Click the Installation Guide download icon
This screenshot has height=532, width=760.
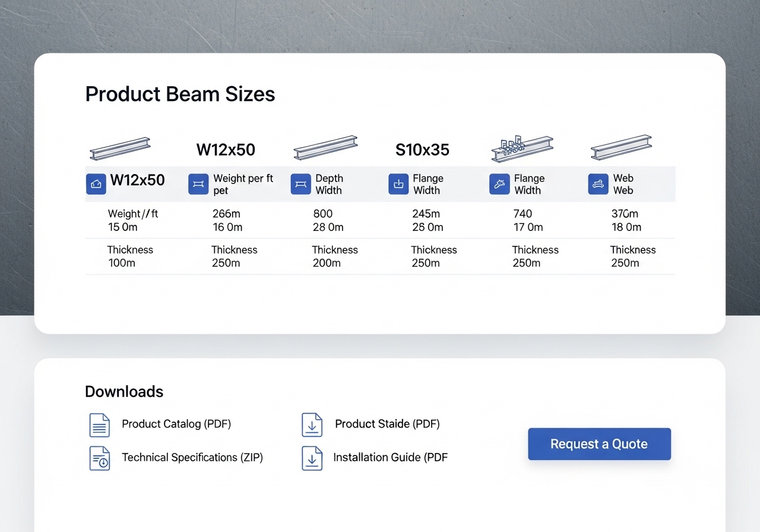click(312, 458)
